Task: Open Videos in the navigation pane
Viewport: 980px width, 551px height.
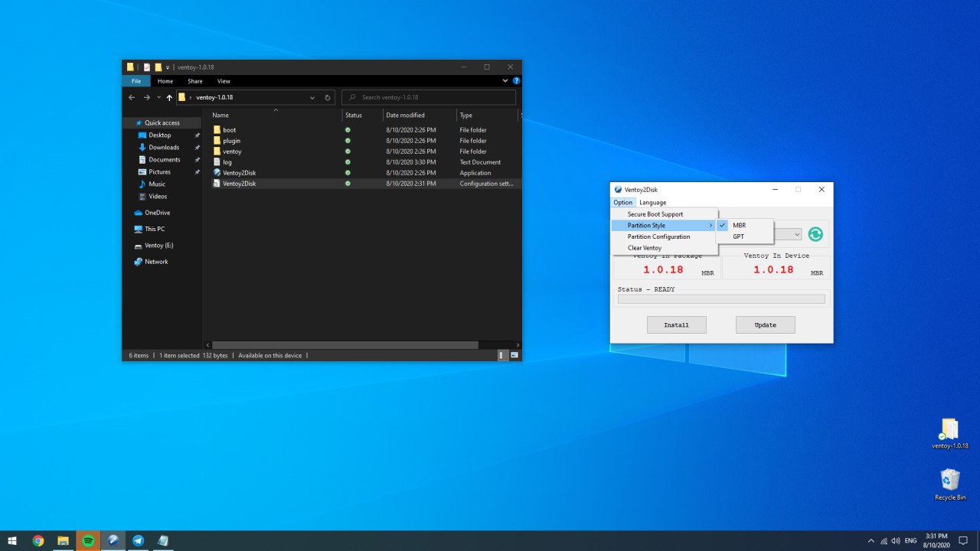Action: [x=158, y=196]
